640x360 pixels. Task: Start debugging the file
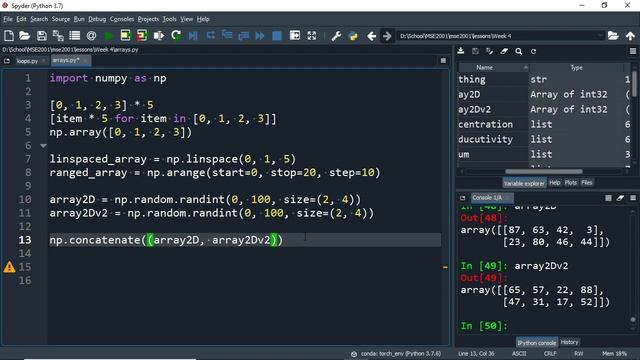193,36
